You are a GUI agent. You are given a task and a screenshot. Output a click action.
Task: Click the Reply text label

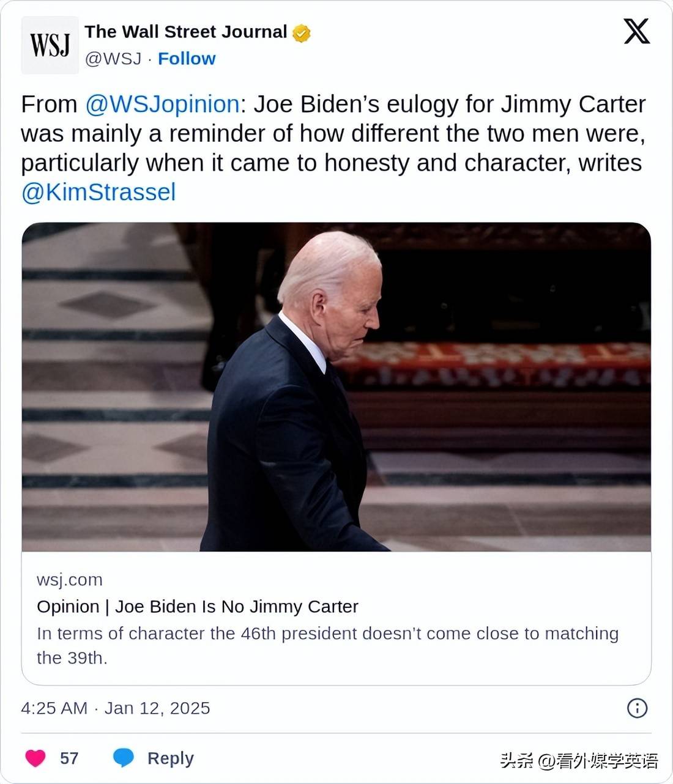pos(170,758)
